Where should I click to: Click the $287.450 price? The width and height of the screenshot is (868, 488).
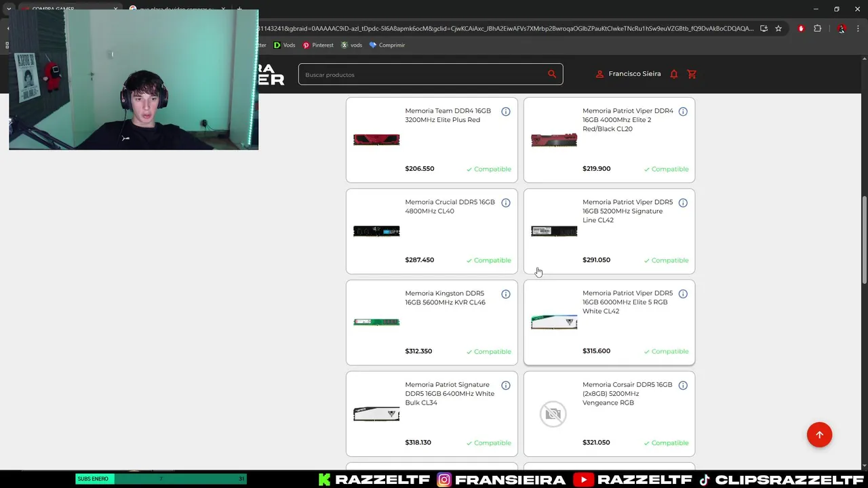(x=420, y=260)
